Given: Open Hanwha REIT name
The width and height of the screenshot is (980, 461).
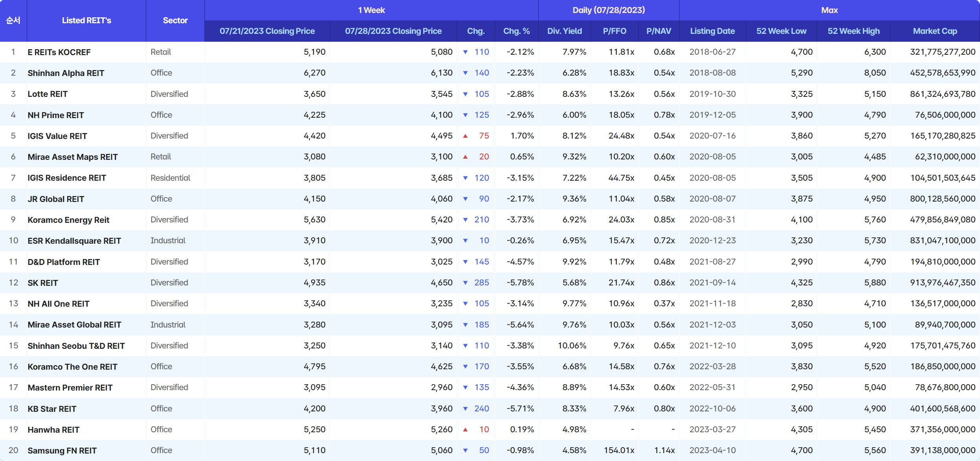Looking at the screenshot, I should pos(53,430).
